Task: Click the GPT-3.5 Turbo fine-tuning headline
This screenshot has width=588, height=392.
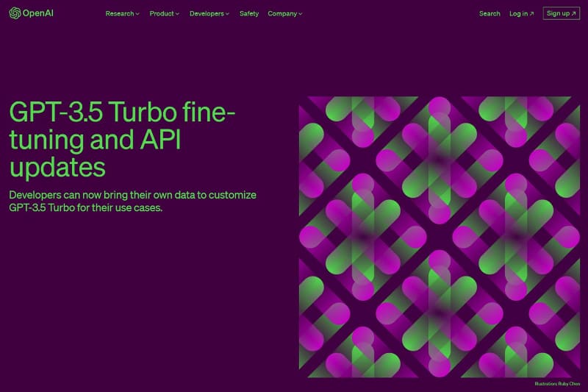Action: click(x=122, y=139)
